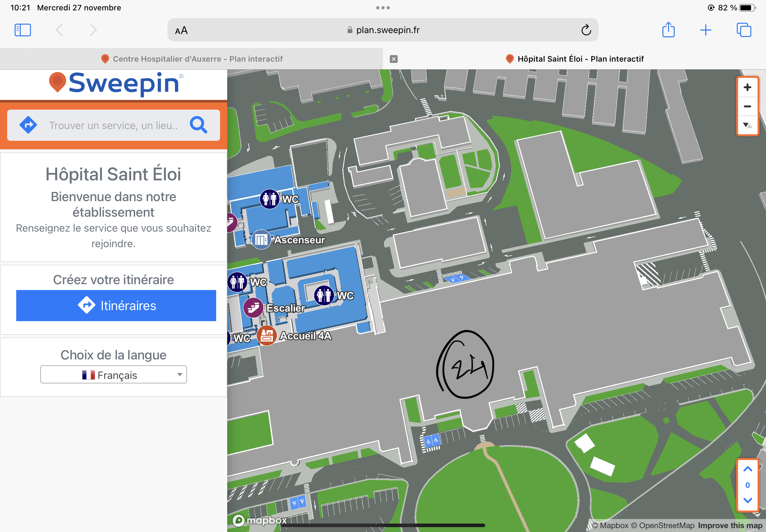This screenshot has height=532, width=766.
Task: Open Safari share sheet icon
Action: click(x=668, y=30)
